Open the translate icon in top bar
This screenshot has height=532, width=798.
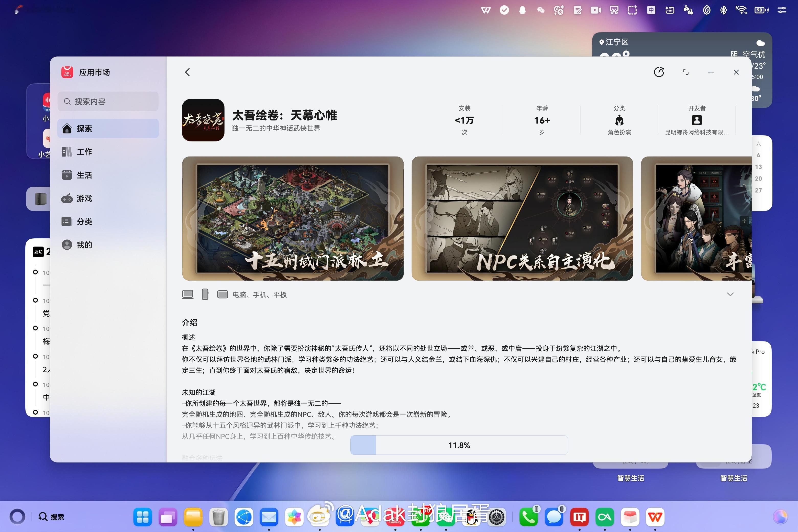[559, 10]
